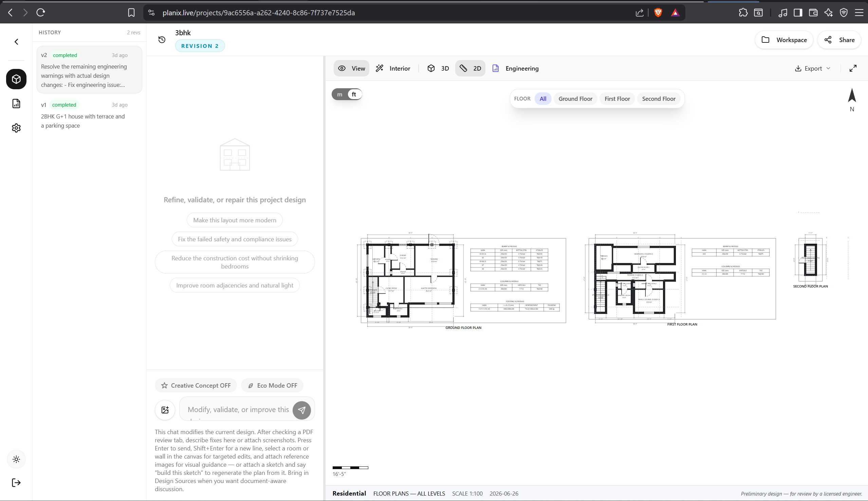
Task: Enter fullscreen with expand arrows icon
Action: pyautogui.click(x=853, y=69)
